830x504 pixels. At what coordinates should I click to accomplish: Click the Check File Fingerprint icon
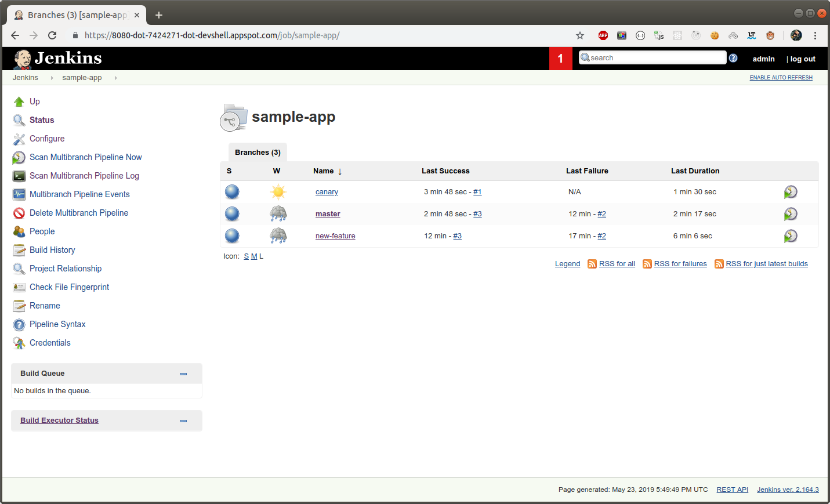point(19,287)
